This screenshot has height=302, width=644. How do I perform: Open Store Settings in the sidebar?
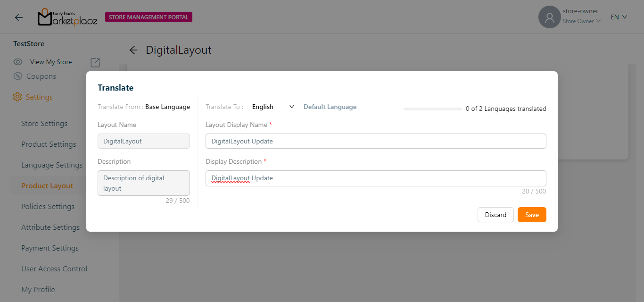click(44, 124)
